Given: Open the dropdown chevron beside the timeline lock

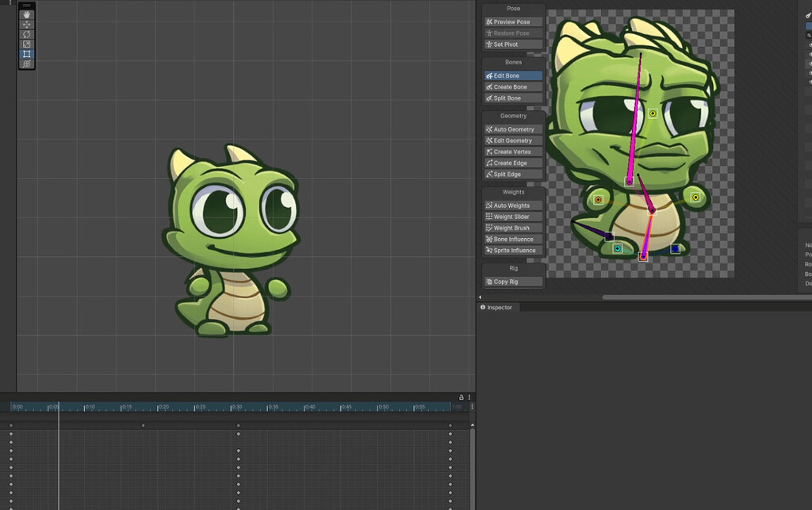Looking at the screenshot, I should point(470,399).
